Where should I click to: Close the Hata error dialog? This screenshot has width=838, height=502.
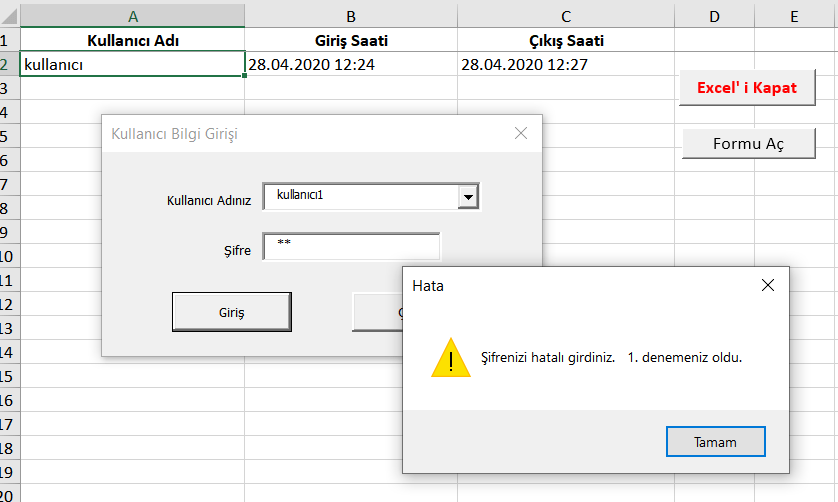coord(767,286)
